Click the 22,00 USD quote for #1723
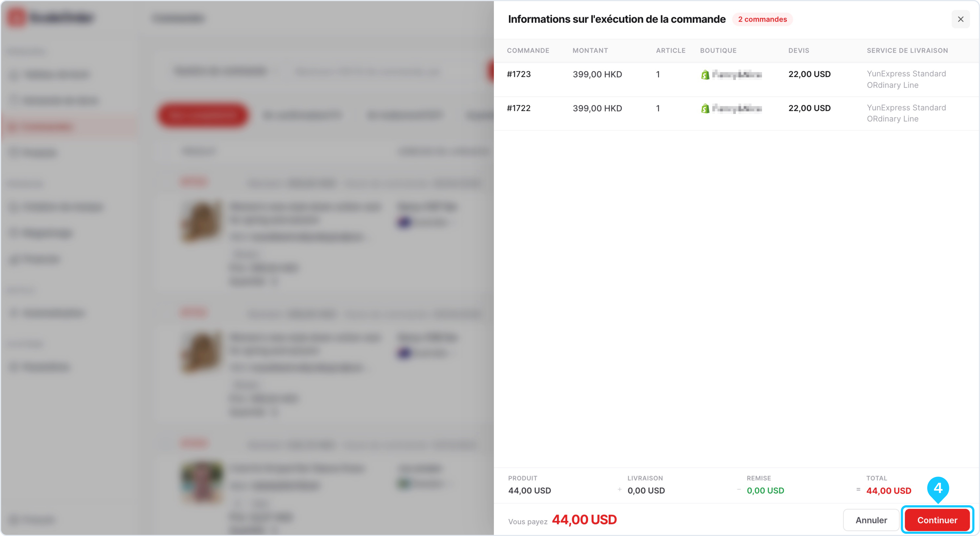The height and width of the screenshot is (536, 980). (809, 74)
